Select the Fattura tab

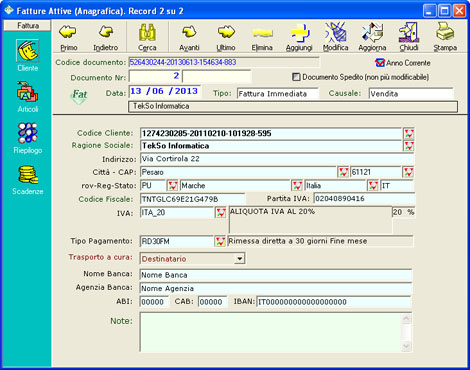(28, 26)
